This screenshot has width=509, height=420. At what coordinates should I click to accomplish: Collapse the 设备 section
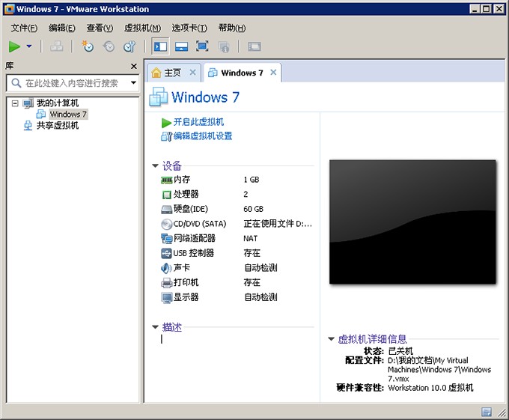155,166
